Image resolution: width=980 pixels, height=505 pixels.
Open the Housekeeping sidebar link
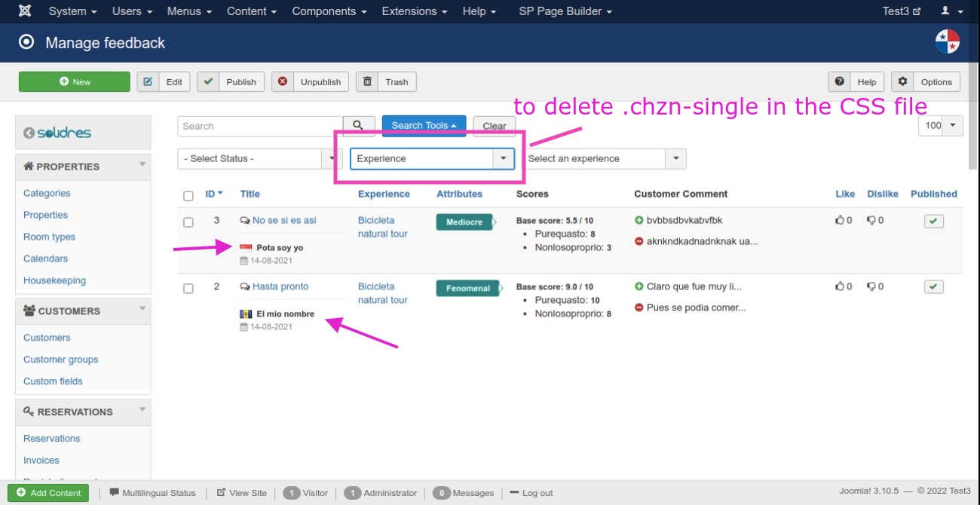(54, 280)
